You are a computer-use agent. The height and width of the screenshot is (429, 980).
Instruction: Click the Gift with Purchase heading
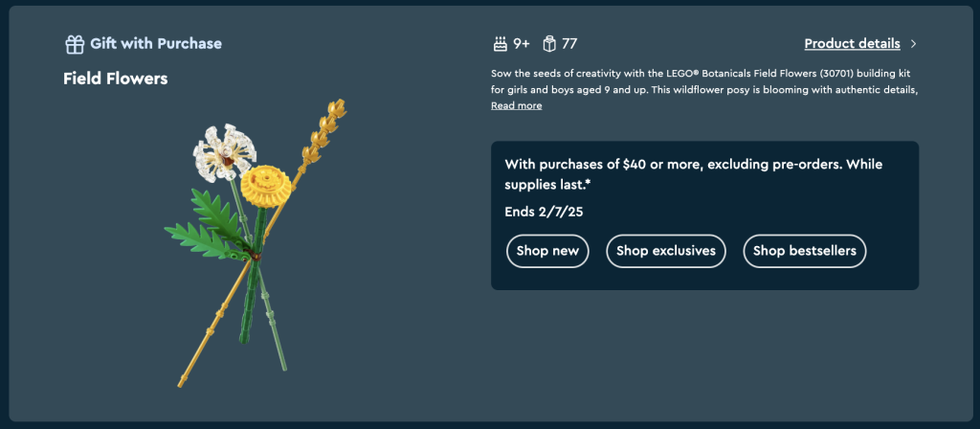coord(156,43)
